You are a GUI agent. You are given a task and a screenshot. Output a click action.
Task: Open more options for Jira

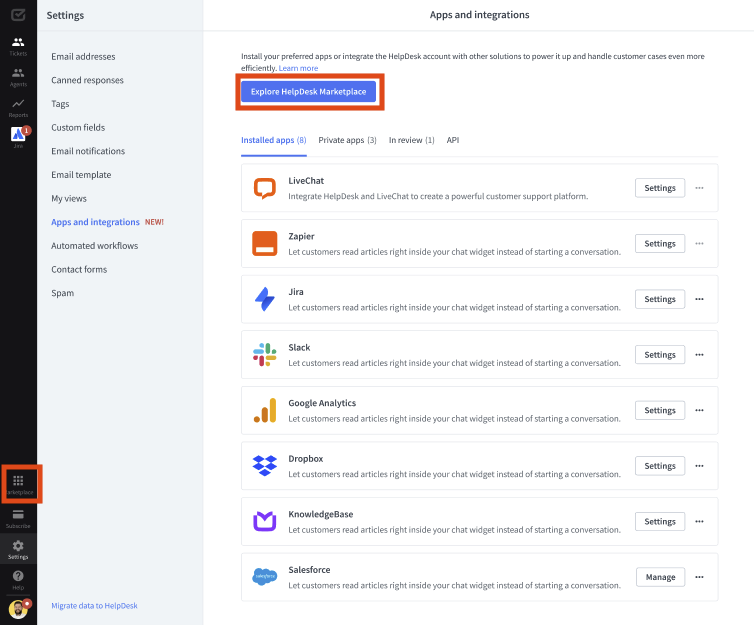click(699, 299)
